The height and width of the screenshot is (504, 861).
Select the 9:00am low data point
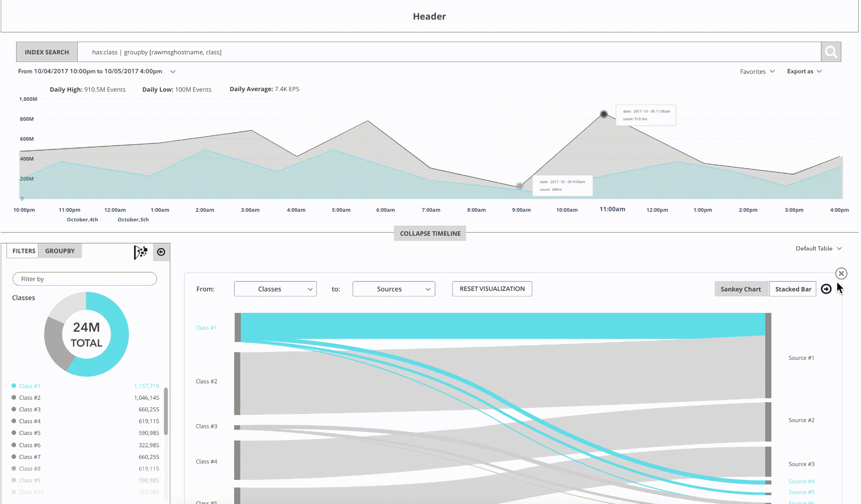point(519,187)
